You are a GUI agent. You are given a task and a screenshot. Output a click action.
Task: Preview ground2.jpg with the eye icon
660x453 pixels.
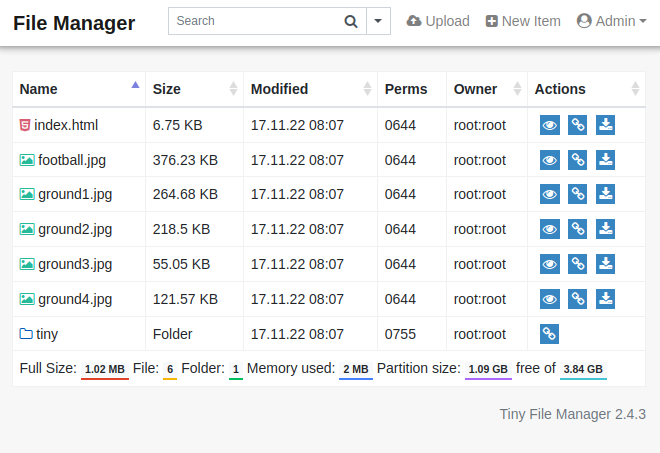click(549, 229)
